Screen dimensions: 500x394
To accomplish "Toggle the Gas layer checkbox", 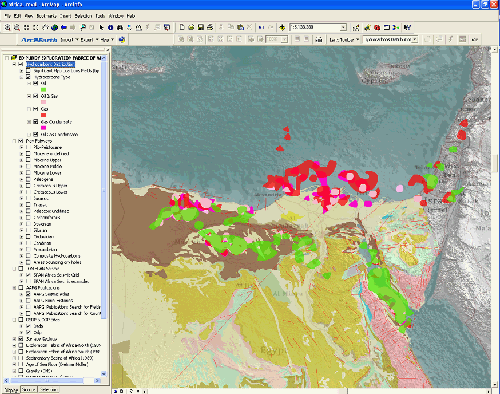I will 36,109.
